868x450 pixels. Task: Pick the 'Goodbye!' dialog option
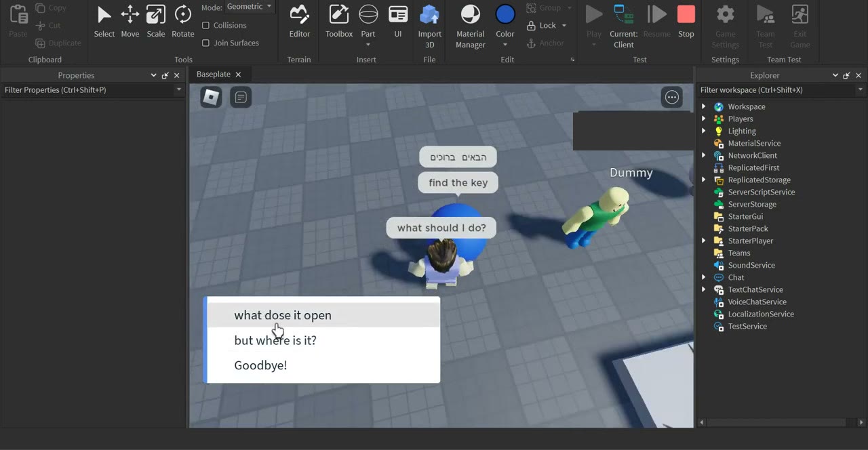[x=323, y=365]
